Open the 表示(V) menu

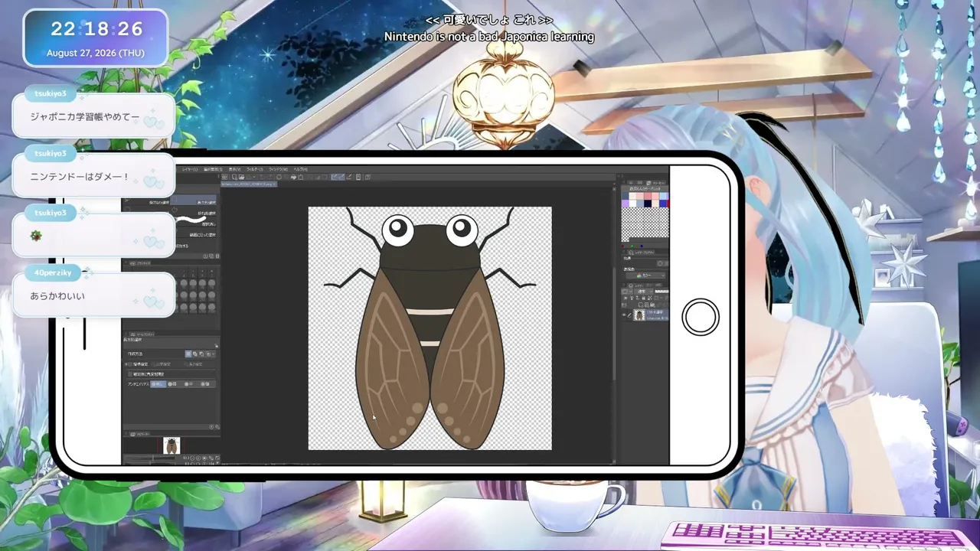(x=234, y=169)
